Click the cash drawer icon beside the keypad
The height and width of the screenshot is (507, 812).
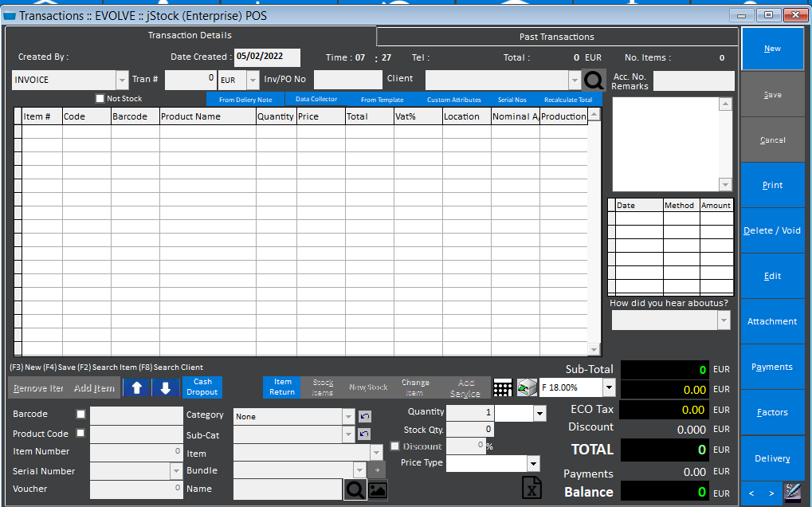pos(527,387)
